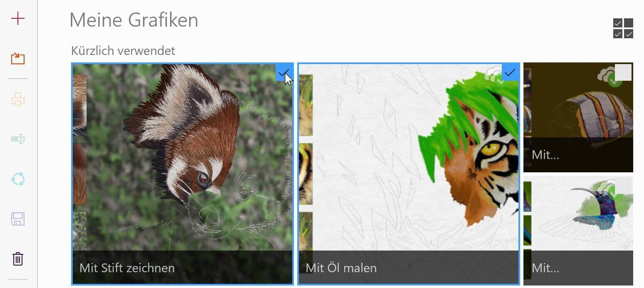Click the green rename icon

[x=18, y=139]
